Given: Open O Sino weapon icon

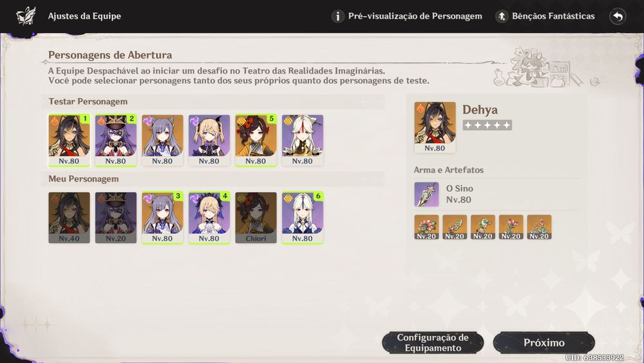Looking at the screenshot, I should point(426,194).
